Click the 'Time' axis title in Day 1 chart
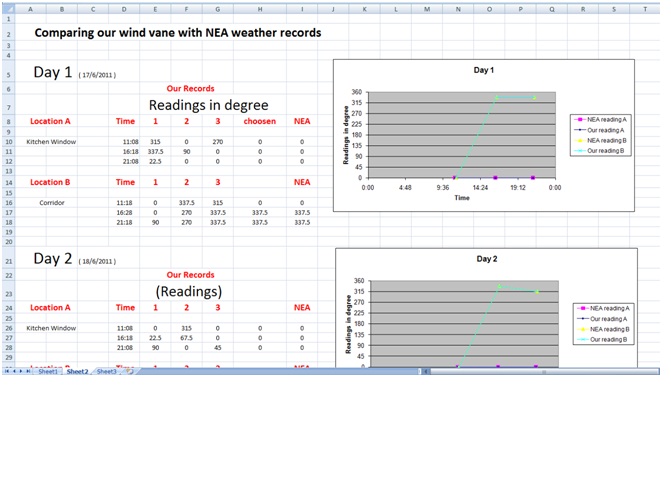Image resolution: width=671 pixels, height=481 pixels. tap(462, 198)
